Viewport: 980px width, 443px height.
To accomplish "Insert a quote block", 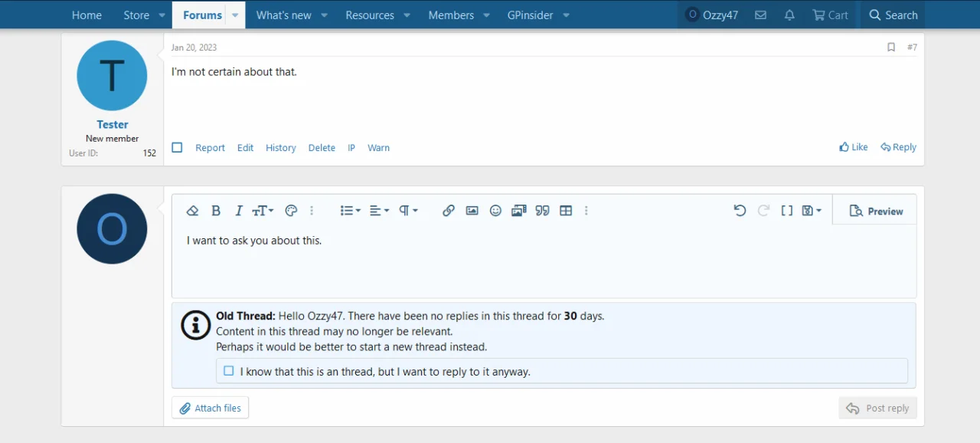I will 543,211.
